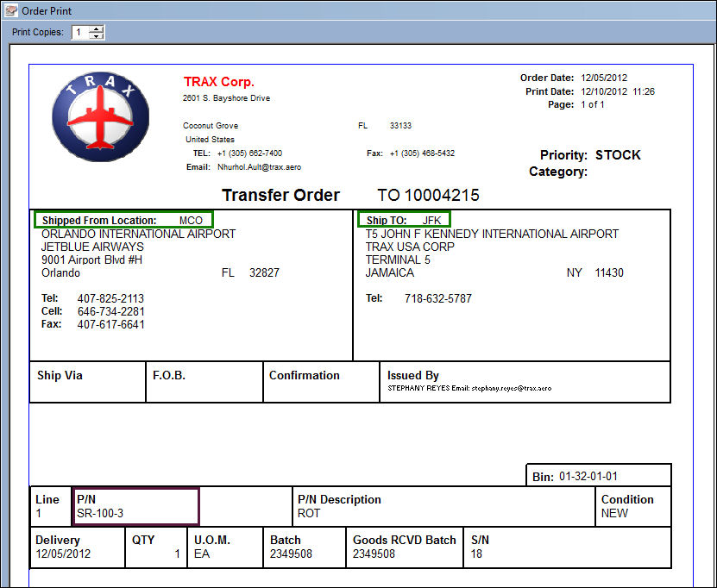Click the Ship TO code JFK
The image size is (717, 588).
click(x=431, y=220)
